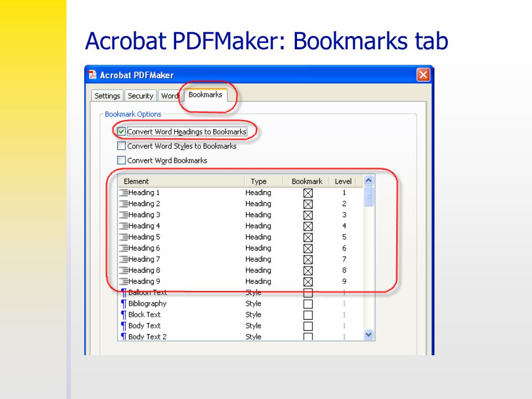Image resolution: width=532 pixels, height=399 pixels.
Task: Click level value 9 for Heading 9
Action: click(344, 282)
